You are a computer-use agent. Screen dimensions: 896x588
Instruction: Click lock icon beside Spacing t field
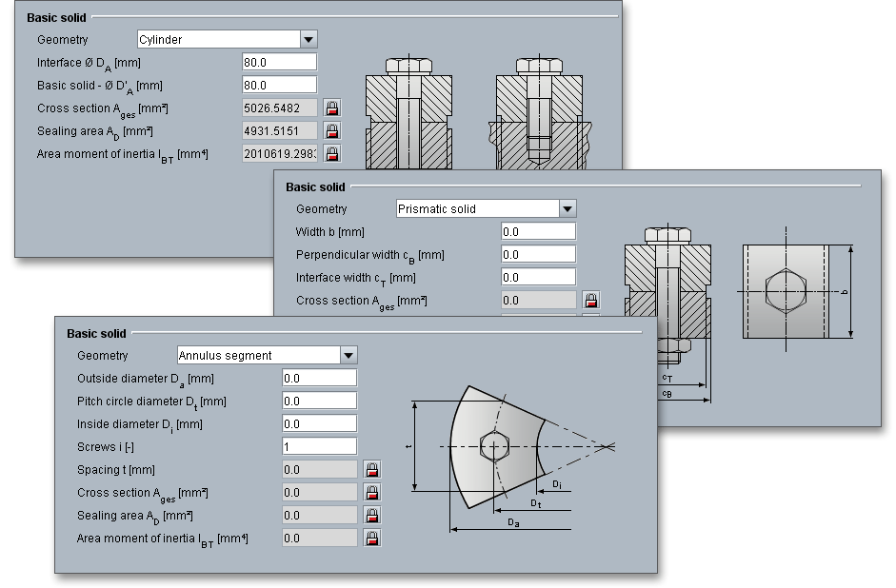tap(372, 470)
